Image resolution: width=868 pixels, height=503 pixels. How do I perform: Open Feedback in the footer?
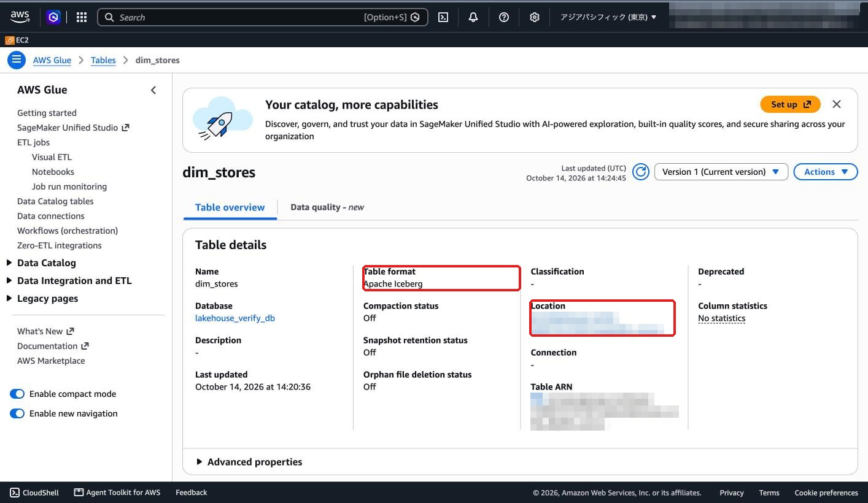192,493
